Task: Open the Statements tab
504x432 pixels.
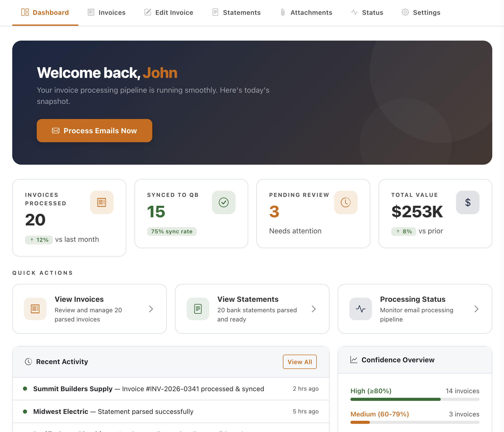Action: click(236, 13)
